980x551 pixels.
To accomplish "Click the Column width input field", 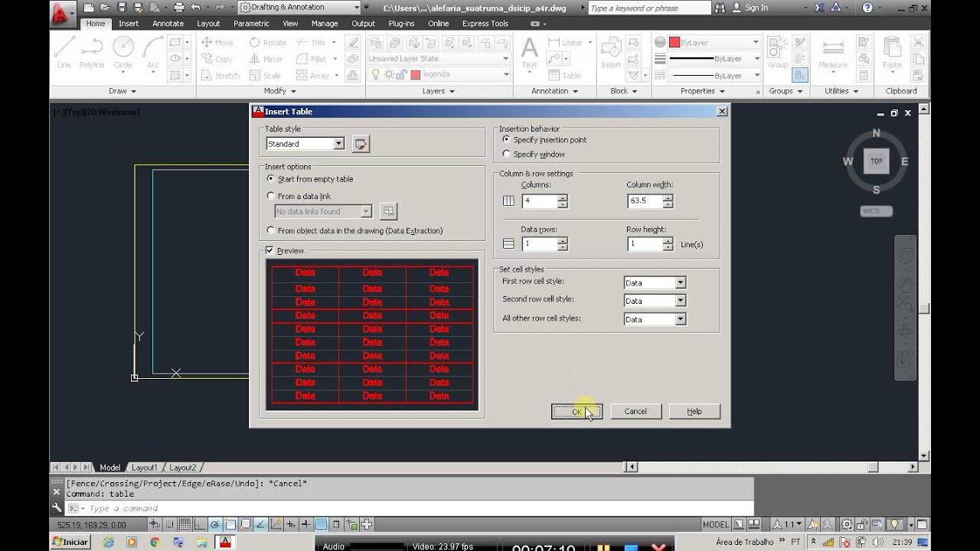I will coord(645,201).
